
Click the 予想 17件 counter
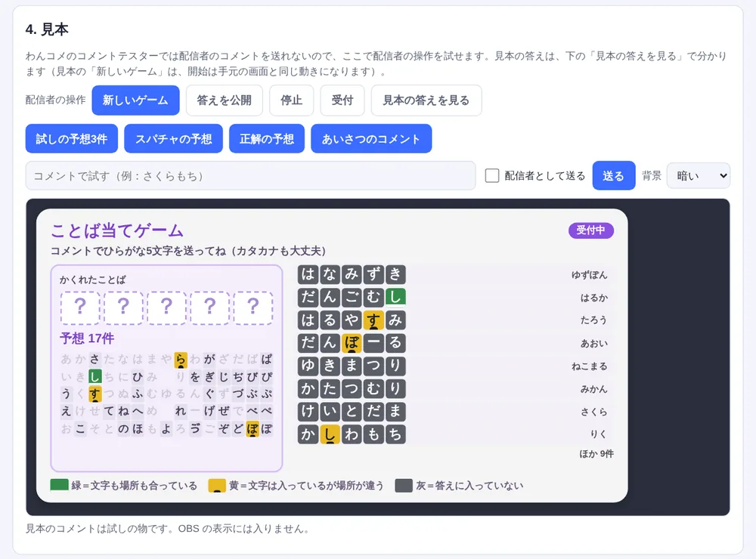87,338
